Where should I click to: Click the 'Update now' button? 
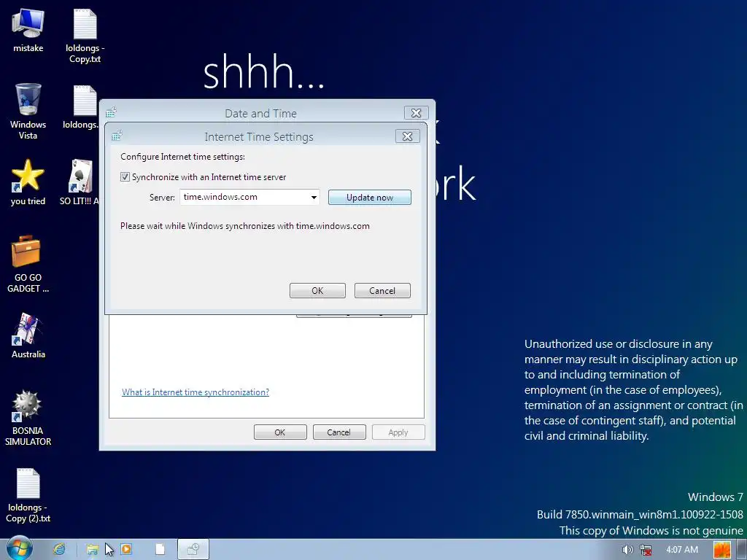(x=369, y=197)
